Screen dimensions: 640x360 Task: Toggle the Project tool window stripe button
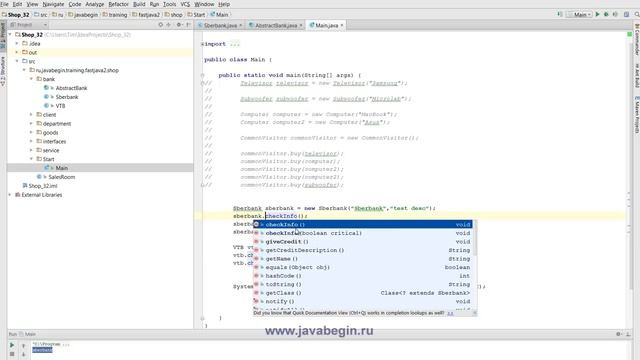click(x=3, y=36)
